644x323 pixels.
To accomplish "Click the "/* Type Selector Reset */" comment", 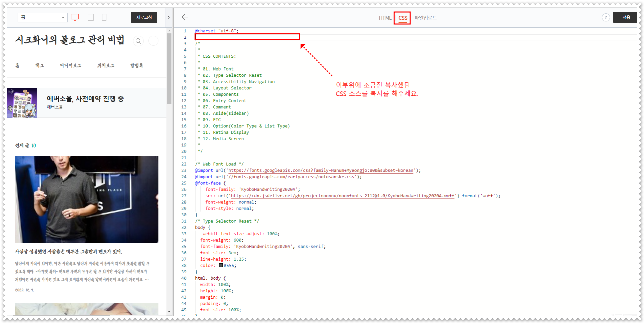I will [x=227, y=221].
